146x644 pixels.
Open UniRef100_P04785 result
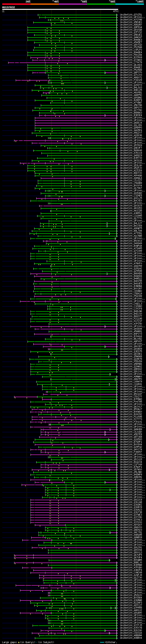pyautogui.click(x=131, y=402)
